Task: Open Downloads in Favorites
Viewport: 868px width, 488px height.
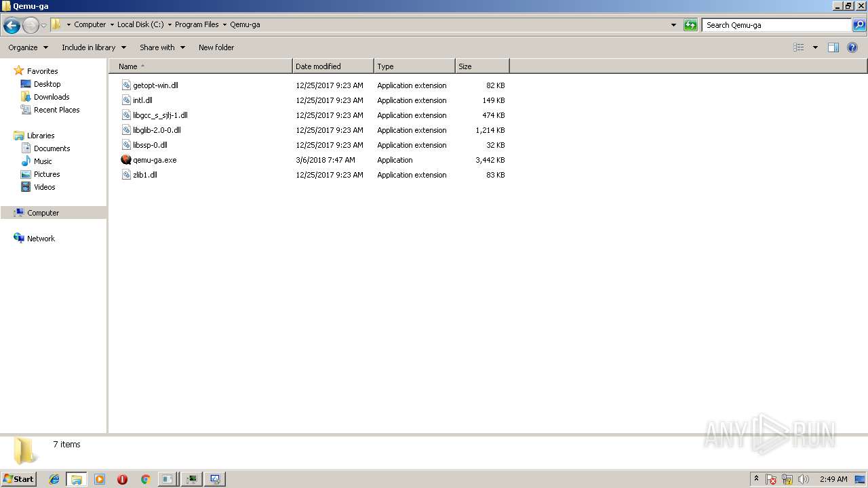Action: pyautogui.click(x=52, y=97)
